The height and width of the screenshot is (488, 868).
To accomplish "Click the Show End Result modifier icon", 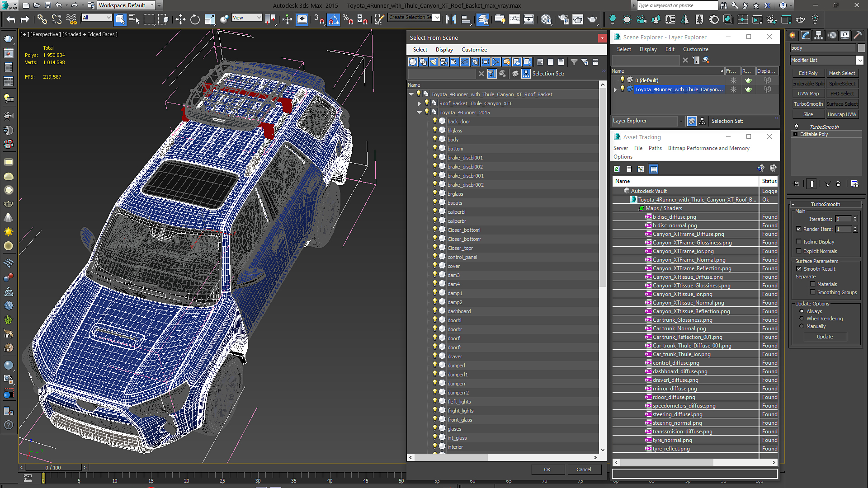I will [x=812, y=184].
